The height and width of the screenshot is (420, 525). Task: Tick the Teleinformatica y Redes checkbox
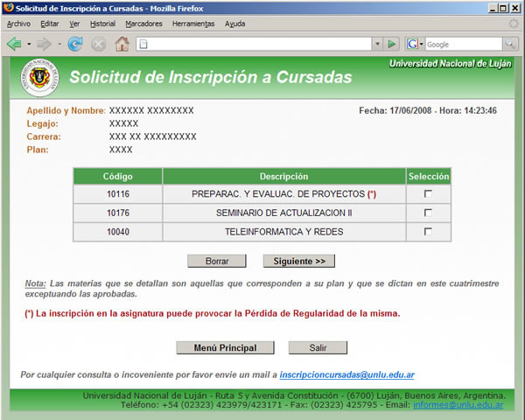428,232
